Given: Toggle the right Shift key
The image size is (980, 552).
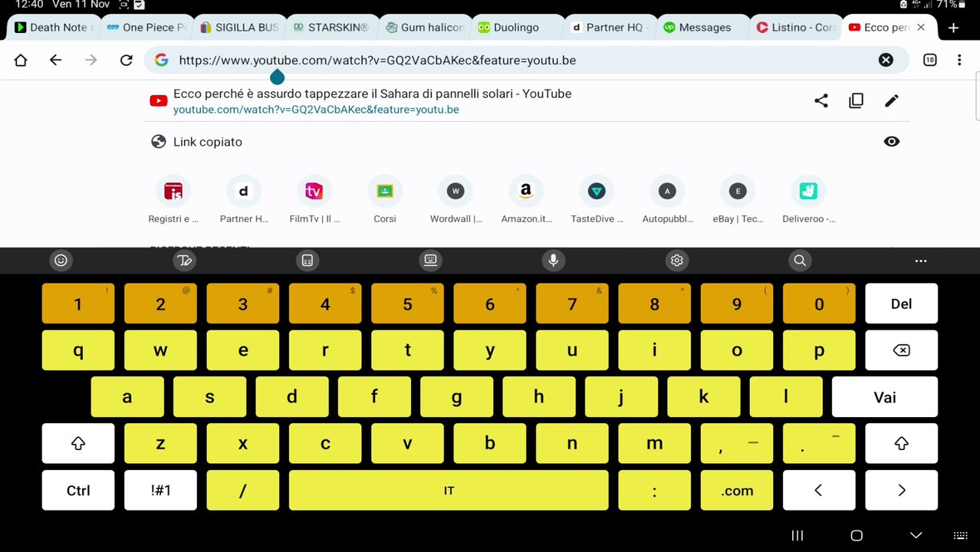Looking at the screenshot, I should 901,443.
